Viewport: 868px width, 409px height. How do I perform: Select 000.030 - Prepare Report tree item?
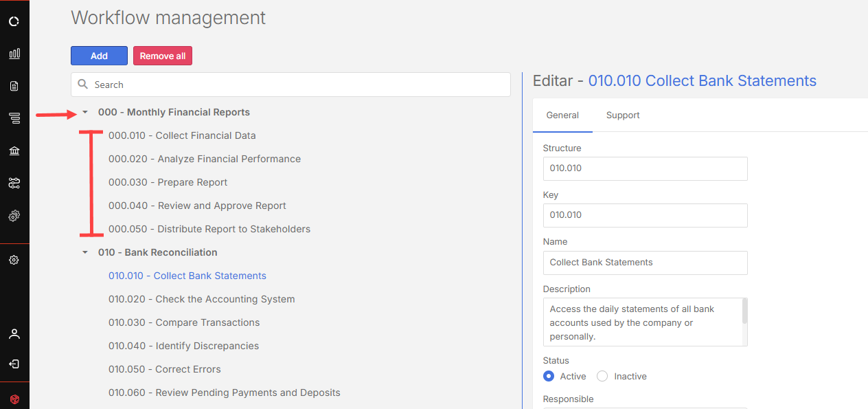pos(168,182)
